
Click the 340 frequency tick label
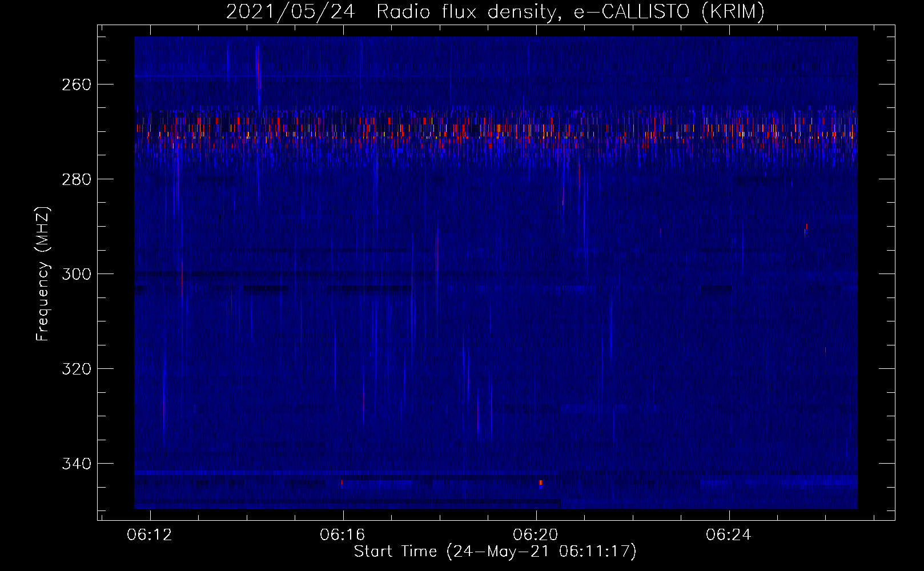pos(76,464)
